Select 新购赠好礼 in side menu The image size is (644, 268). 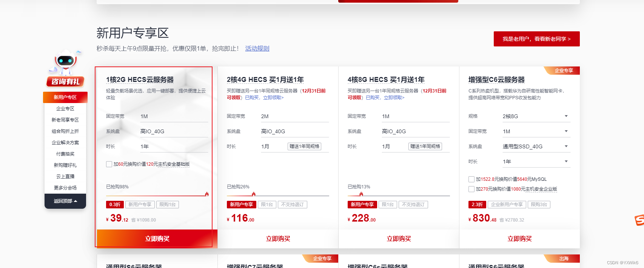[x=65, y=165]
